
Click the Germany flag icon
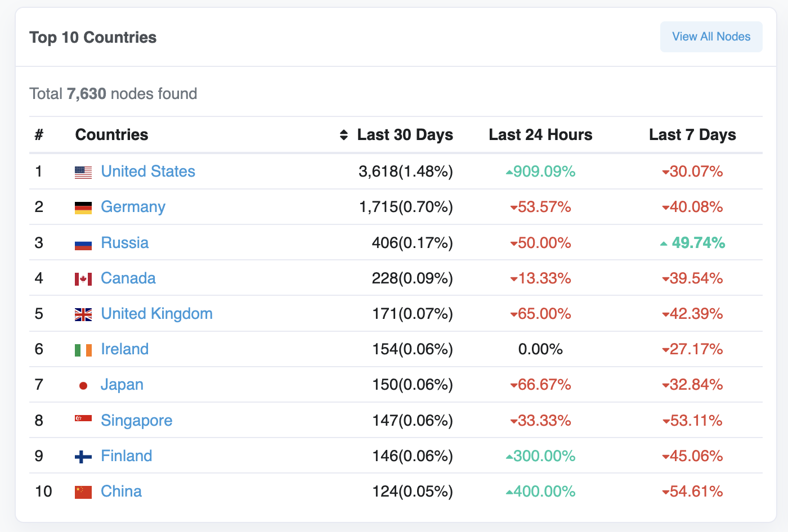(82, 207)
